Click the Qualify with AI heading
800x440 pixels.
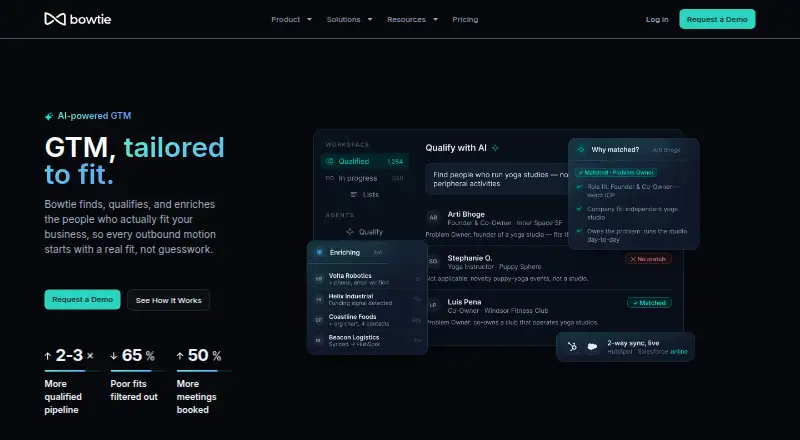click(x=456, y=148)
